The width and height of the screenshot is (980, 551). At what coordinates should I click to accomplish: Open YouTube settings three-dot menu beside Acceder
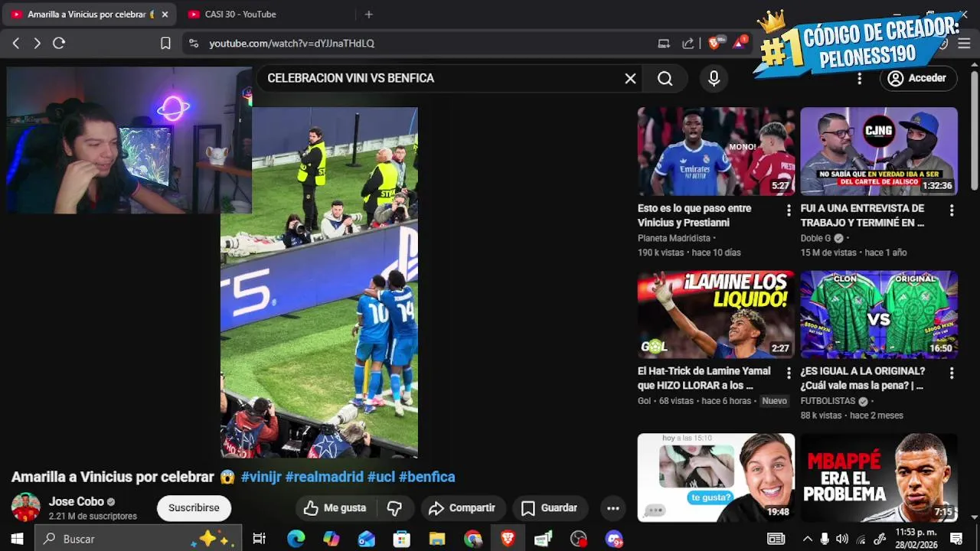859,78
